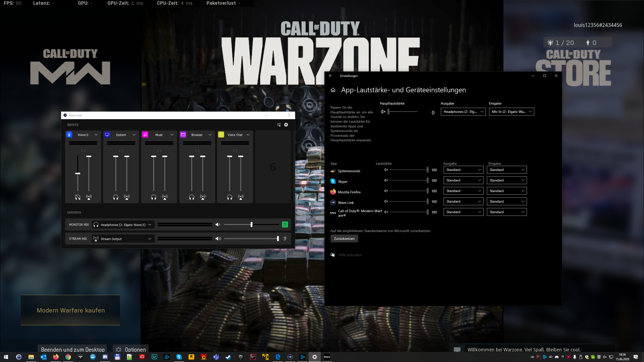Toggle link icon on System channel
The image size is (644, 362).
tap(121, 151)
